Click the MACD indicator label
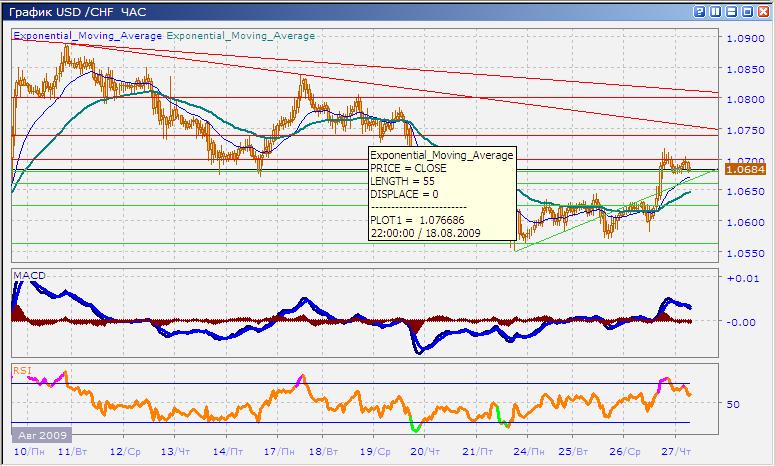The width and height of the screenshot is (776, 466). pyautogui.click(x=30, y=275)
